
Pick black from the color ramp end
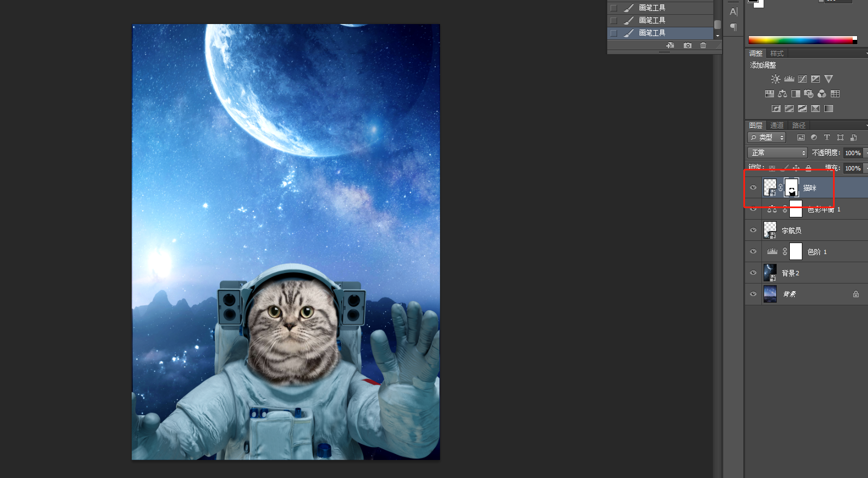click(855, 42)
